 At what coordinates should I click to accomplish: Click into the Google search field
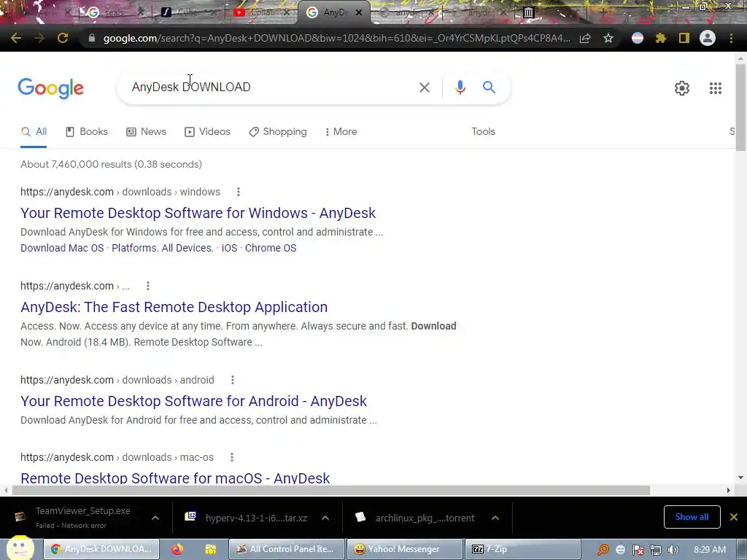271,87
